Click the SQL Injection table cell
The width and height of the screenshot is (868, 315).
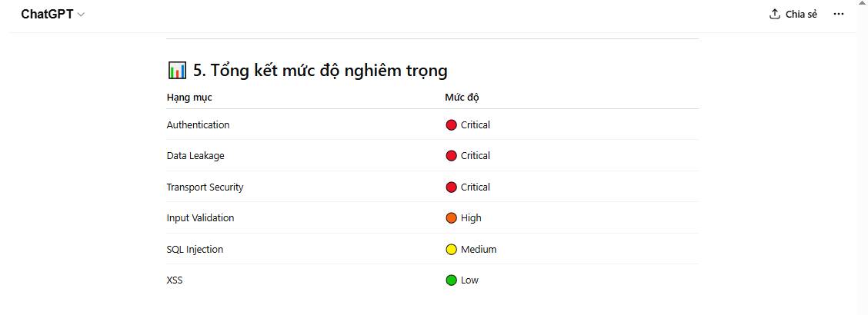pyautogui.click(x=195, y=250)
